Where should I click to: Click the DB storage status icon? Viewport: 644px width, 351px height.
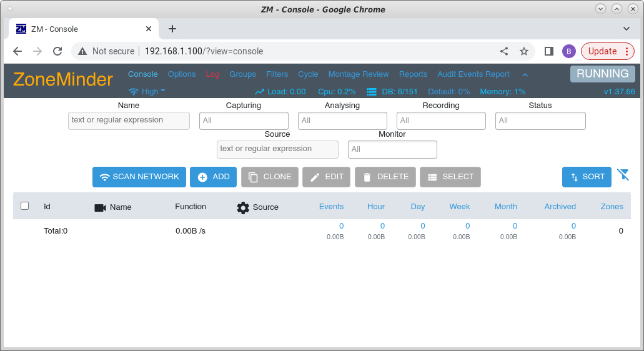click(371, 92)
